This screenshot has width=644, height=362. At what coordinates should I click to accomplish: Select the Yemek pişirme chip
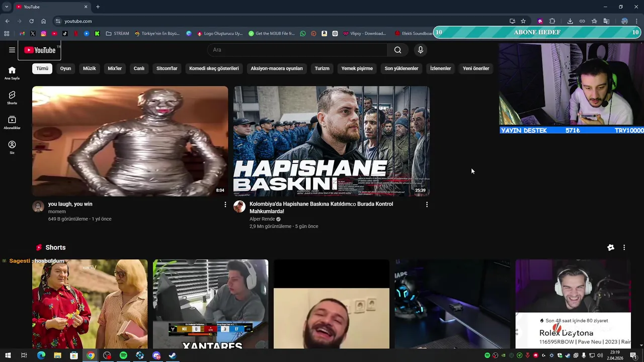(357, 68)
